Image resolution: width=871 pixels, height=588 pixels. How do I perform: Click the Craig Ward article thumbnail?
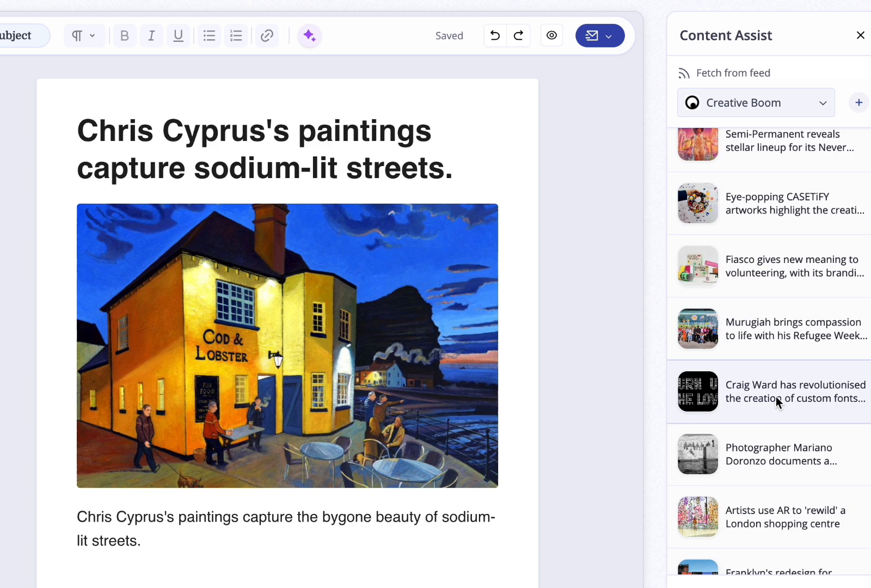coord(698,391)
